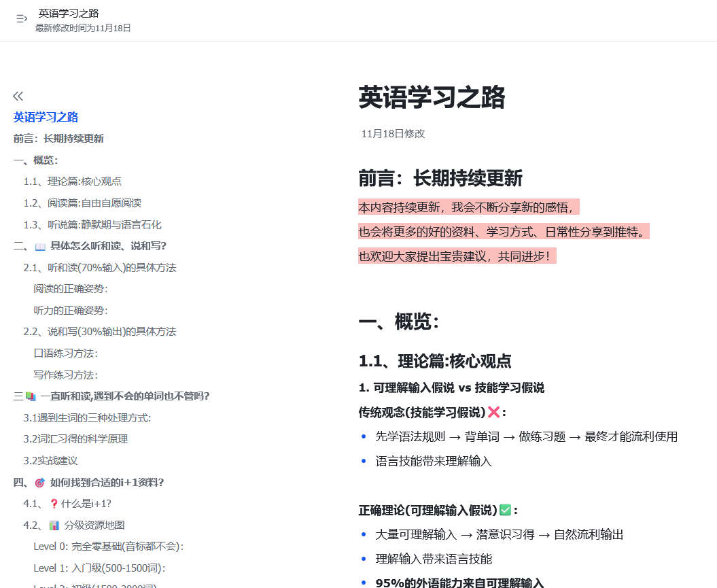Screen dimensions: 717x588
Task: Go to section 二、具体怎么听和读、说和写?
Action: tap(90, 246)
